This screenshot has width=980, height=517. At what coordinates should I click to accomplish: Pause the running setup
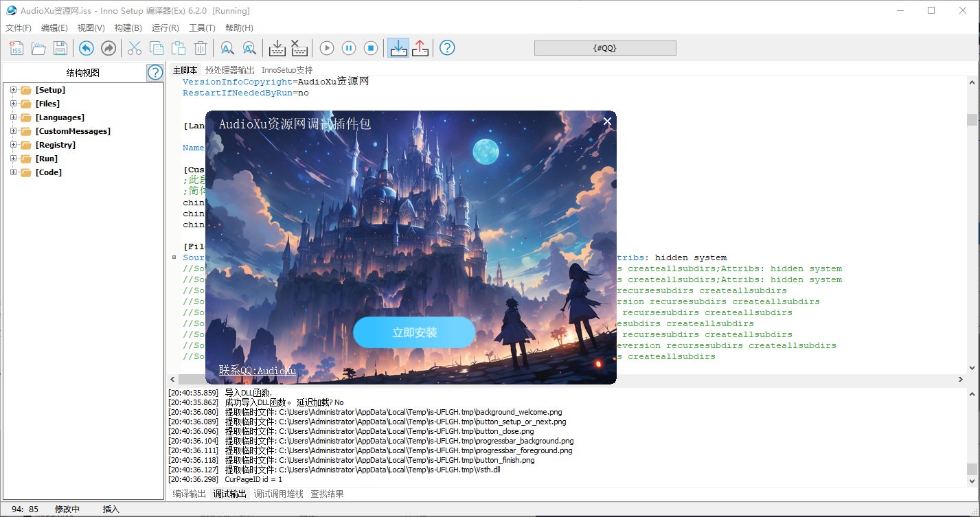[349, 48]
